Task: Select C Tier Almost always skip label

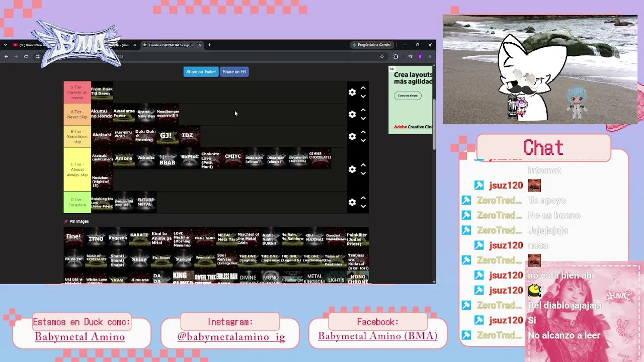Action: click(77, 169)
